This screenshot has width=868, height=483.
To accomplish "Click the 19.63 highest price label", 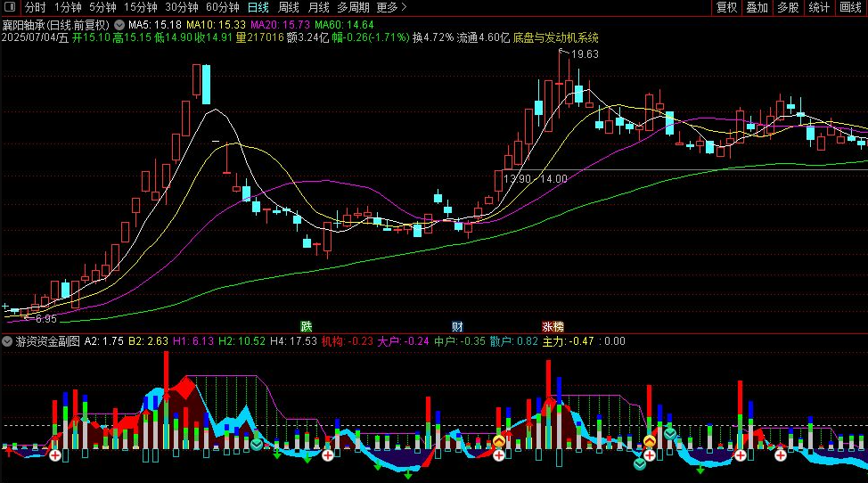I will [585, 54].
